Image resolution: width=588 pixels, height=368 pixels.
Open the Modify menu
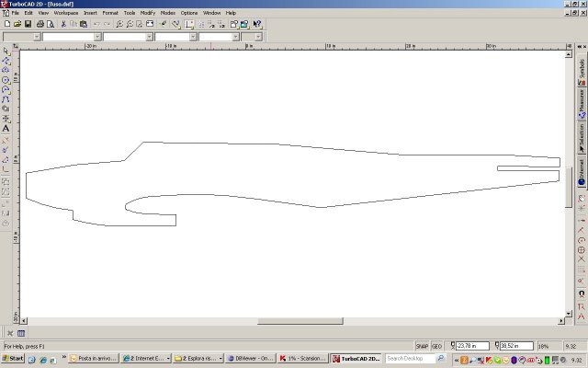pos(146,13)
